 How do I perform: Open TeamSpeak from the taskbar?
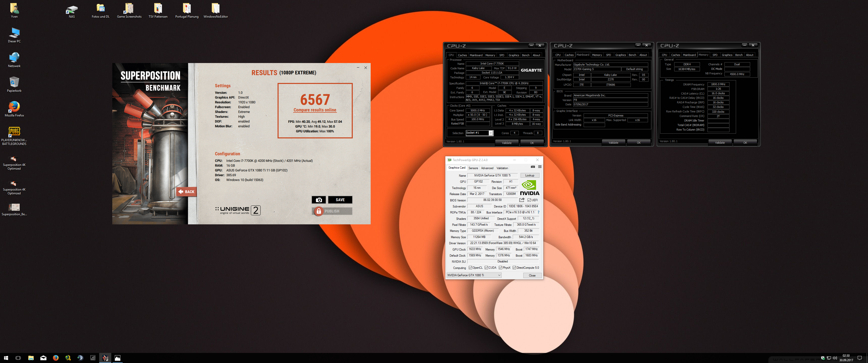pyautogui.click(x=80, y=358)
